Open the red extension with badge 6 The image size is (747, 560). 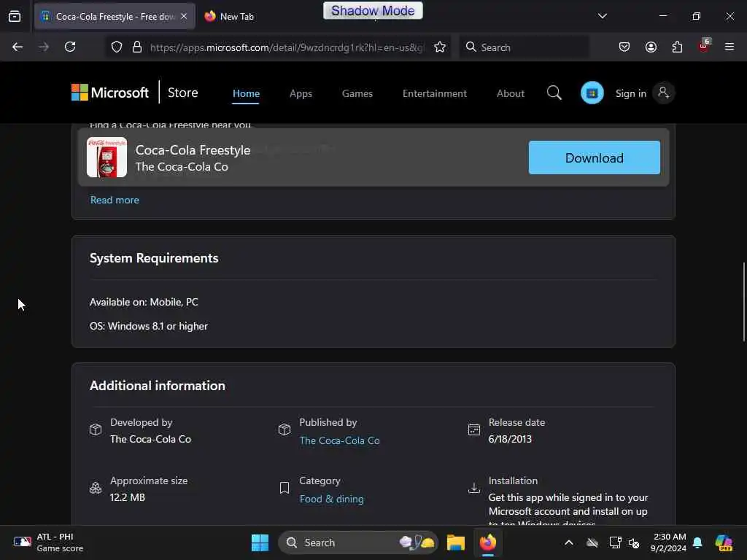(x=704, y=46)
